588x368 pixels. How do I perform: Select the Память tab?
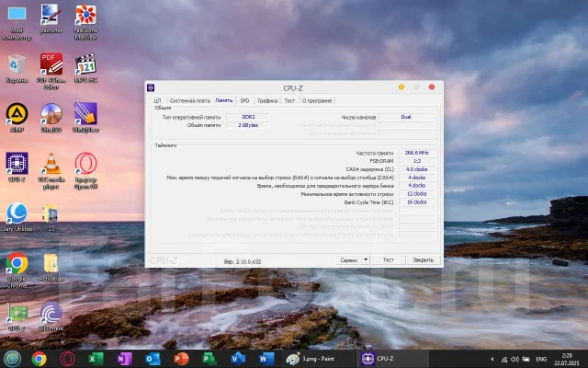[224, 100]
